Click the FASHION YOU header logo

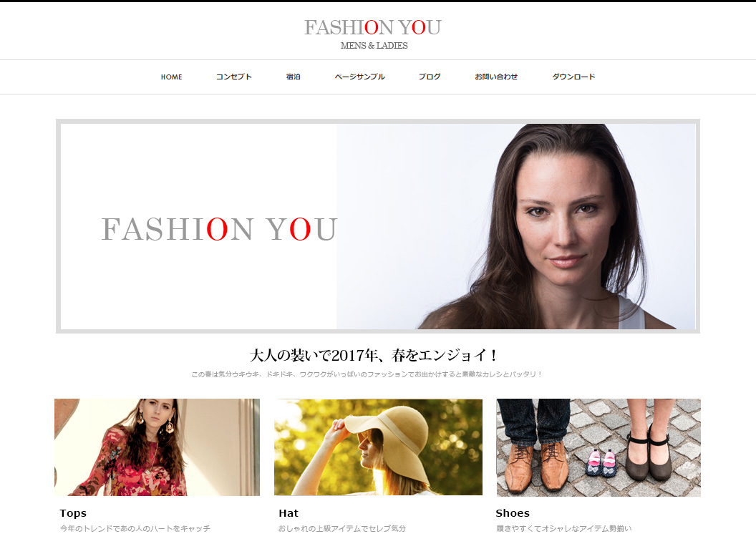tap(373, 27)
